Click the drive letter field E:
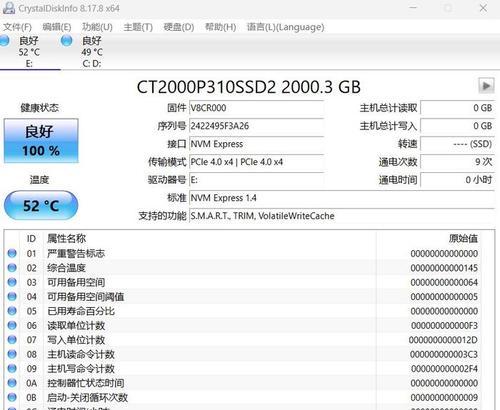500x410 pixels. click(x=256, y=180)
